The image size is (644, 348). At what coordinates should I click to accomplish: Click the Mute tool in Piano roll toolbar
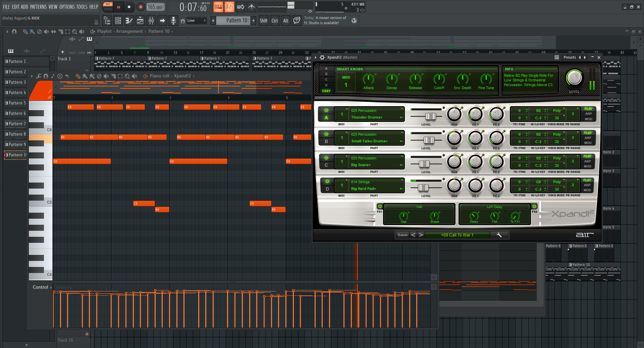point(106,76)
